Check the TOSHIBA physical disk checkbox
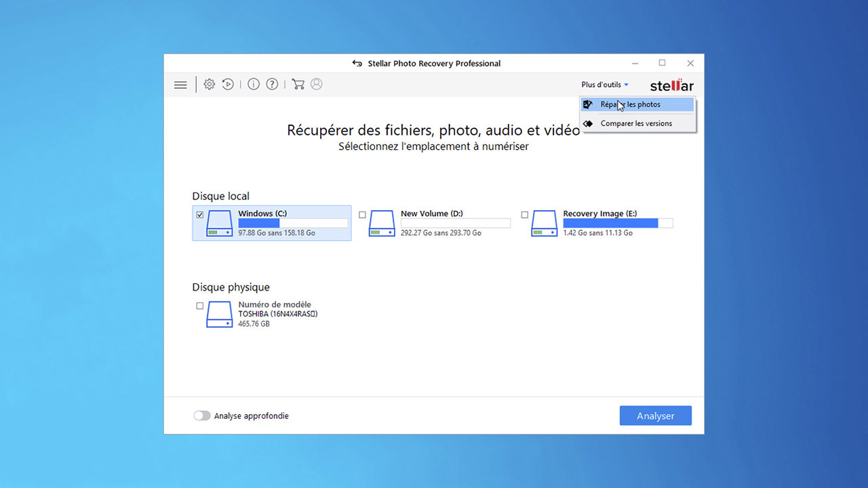Screen dimensions: 868x488 [x=200, y=306]
